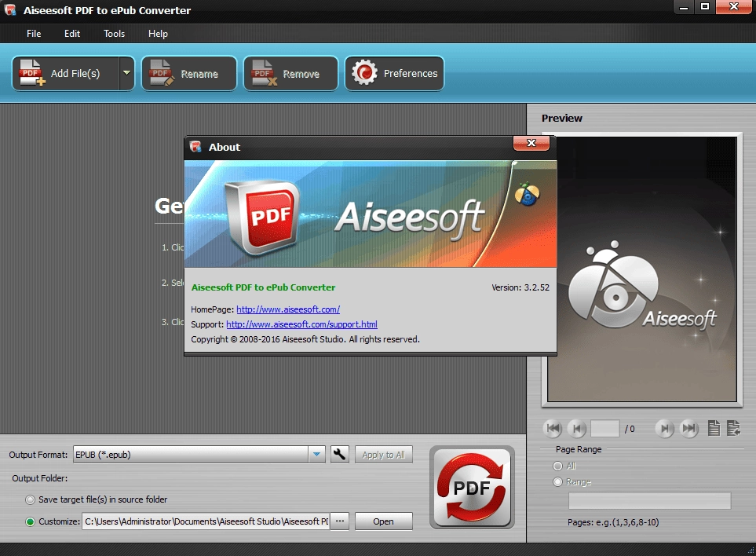Viewport: 756px width, 556px height.
Task: Open the File menu
Action: click(34, 34)
